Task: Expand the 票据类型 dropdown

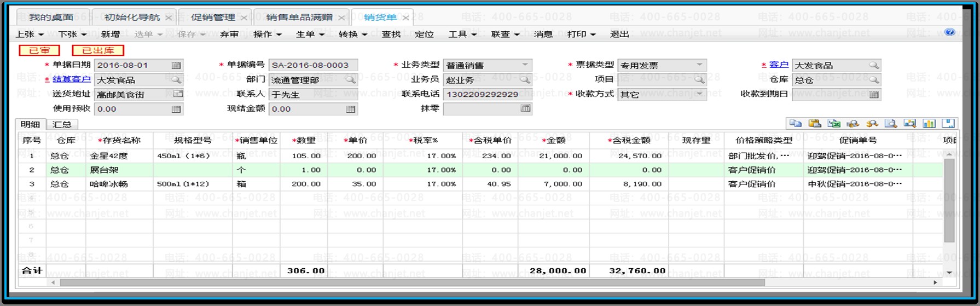Action: tap(699, 65)
